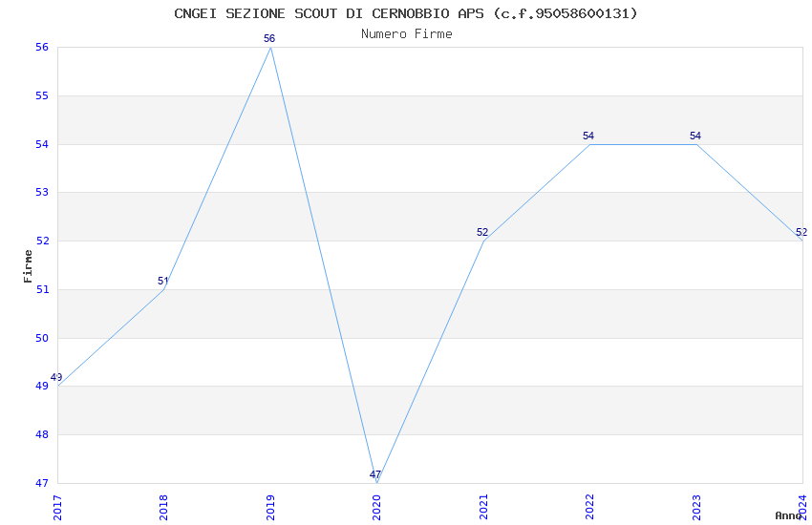
Task: Click the data point labeled 54 for 2022
Action: tap(589, 144)
